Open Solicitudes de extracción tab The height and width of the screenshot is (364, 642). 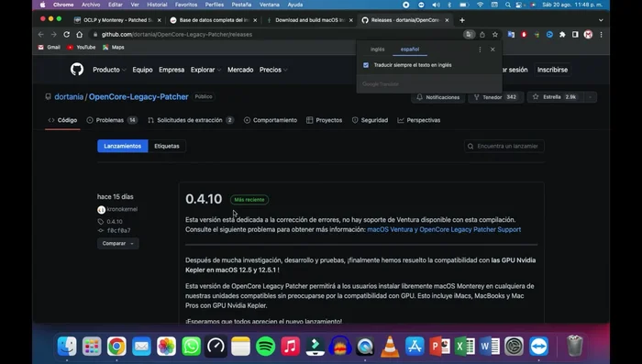coord(191,120)
